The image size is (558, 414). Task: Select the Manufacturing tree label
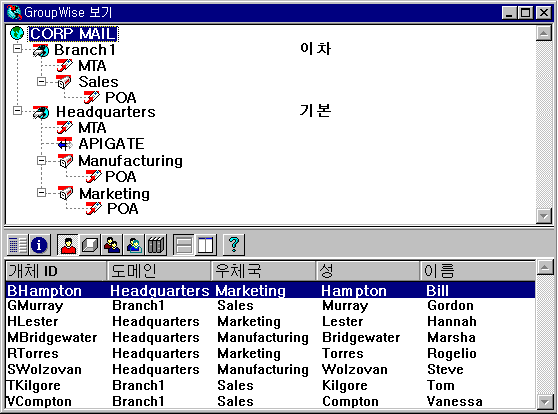pos(131,161)
